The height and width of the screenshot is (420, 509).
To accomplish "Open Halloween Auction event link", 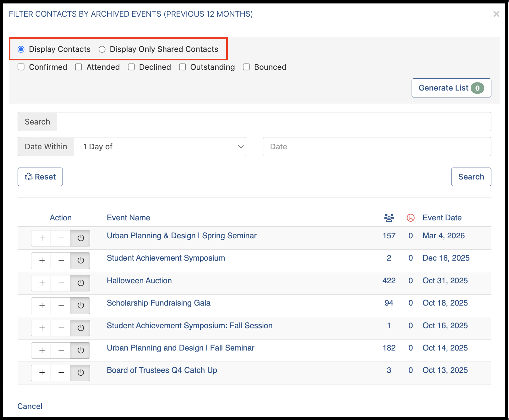I will coord(139,281).
